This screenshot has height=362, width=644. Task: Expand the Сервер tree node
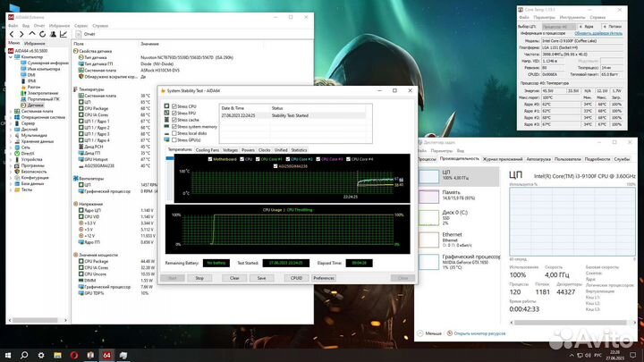[x=11, y=123]
